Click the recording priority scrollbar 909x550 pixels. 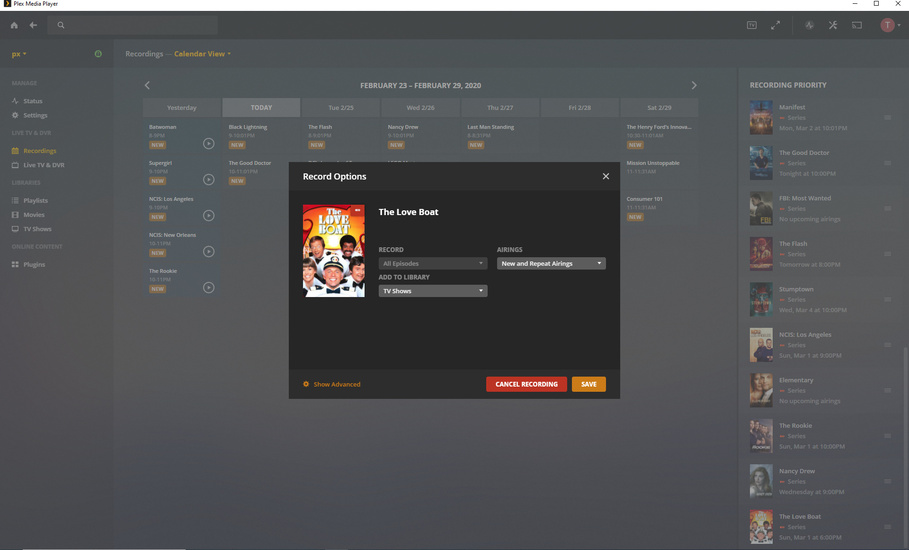(x=905, y=446)
